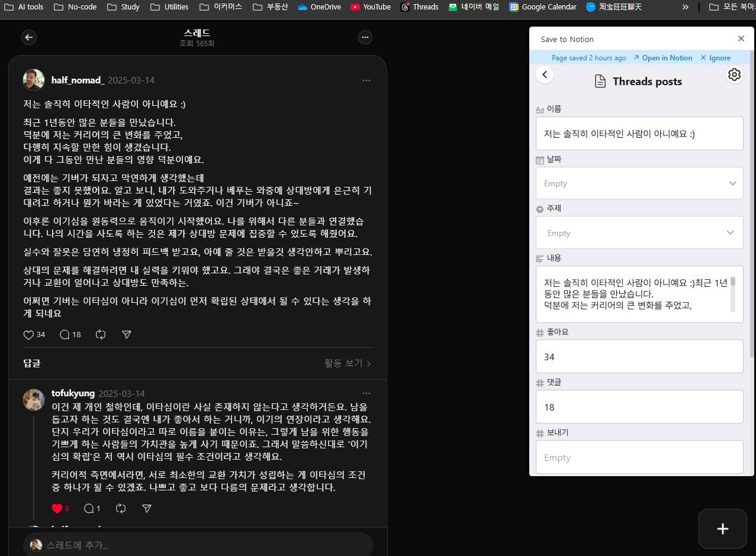Open the YouTube bookmark
756x556 pixels.
371,7
